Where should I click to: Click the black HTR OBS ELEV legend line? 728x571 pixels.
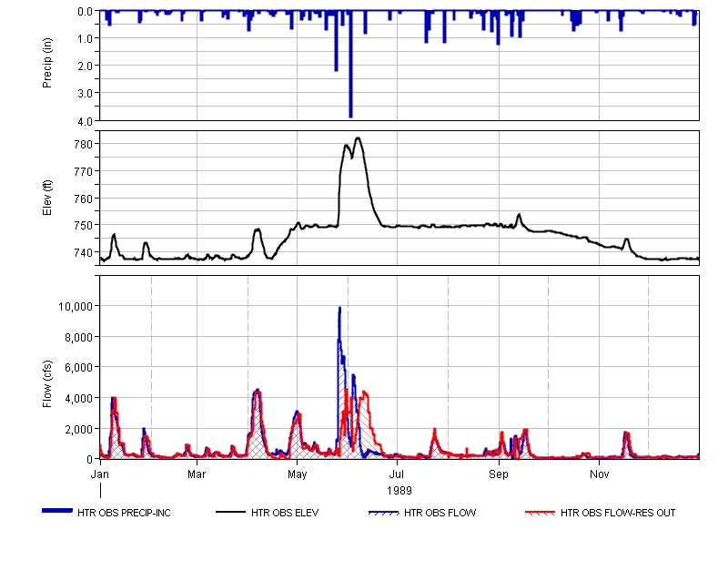coord(230,512)
